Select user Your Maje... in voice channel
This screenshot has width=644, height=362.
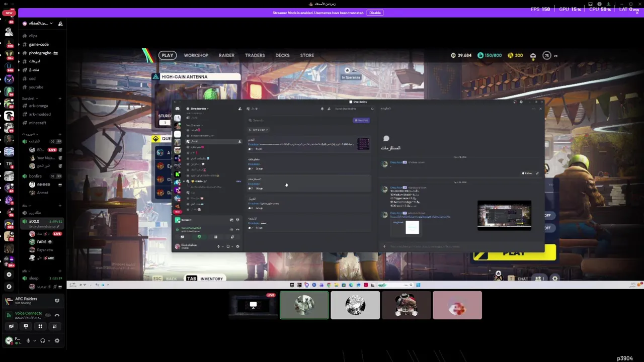44,158
